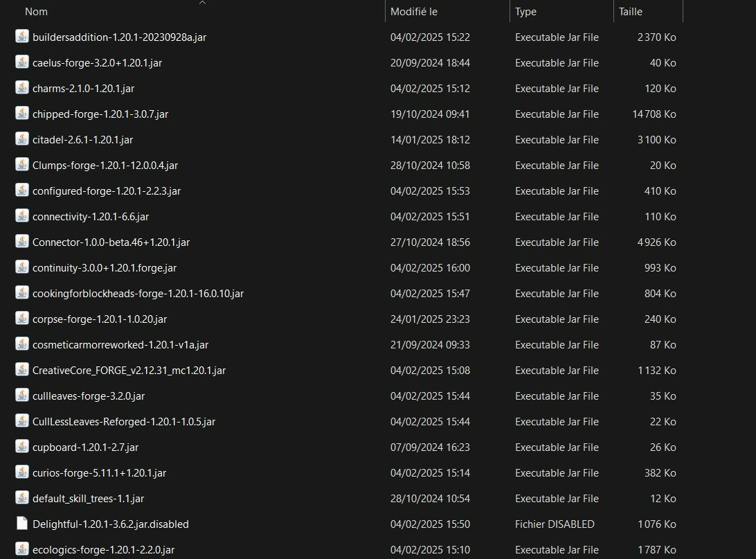Select file CullLessLeaves-Reforged-1.20.1-1.0.5.jar
This screenshot has height=559, width=756.
[124, 422]
